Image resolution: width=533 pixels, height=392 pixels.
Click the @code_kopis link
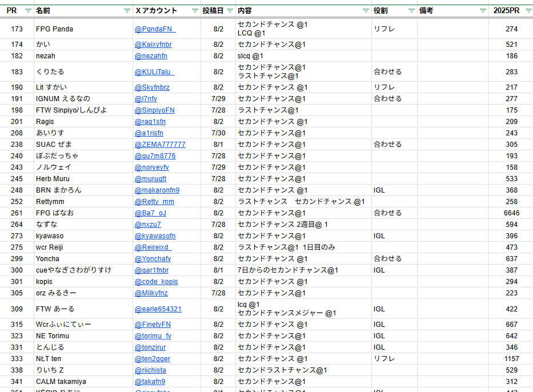[x=157, y=282]
